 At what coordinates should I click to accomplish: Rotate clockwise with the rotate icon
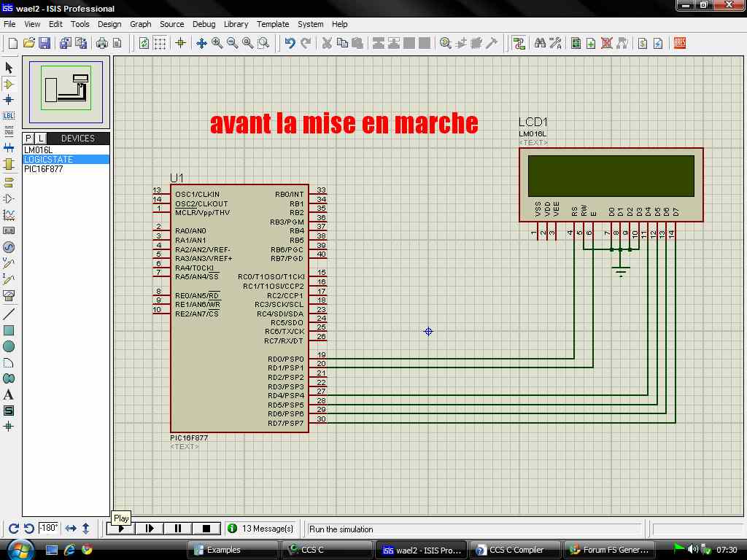click(14, 528)
